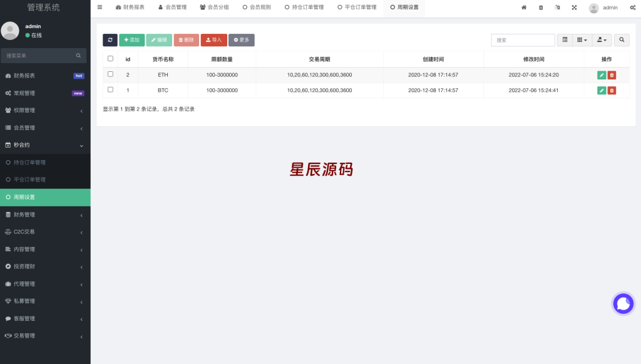Check the checkbox for ETH row
Viewport: 641px width, 364px height.
click(x=110, y=74)
